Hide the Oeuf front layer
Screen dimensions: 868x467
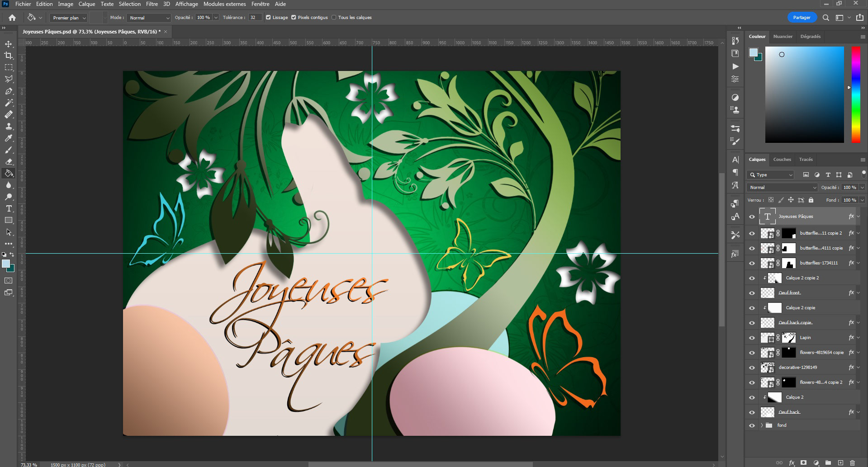coord(752,293)
